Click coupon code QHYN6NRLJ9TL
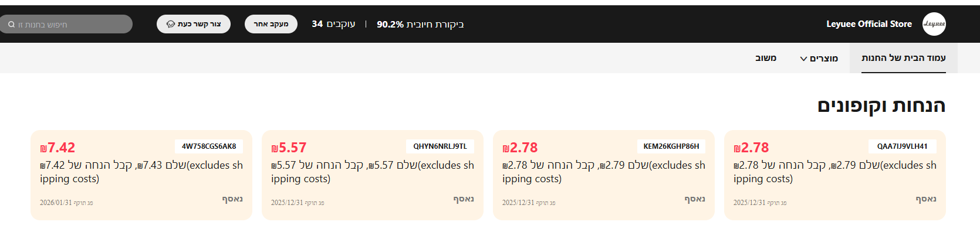Viewport: 980px width, 239px height. (440, 146)
